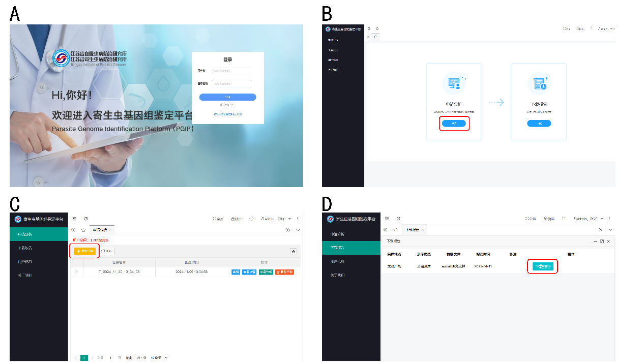Viewport: 644px width, 363px height.
Task: Click the password input field in panel A
Action: pos(231,83)
